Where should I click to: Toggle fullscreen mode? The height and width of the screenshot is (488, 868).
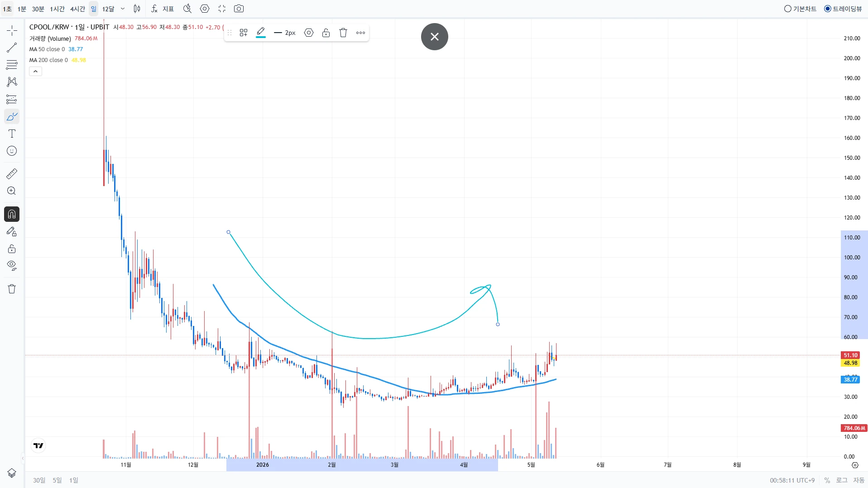point(222,9)
